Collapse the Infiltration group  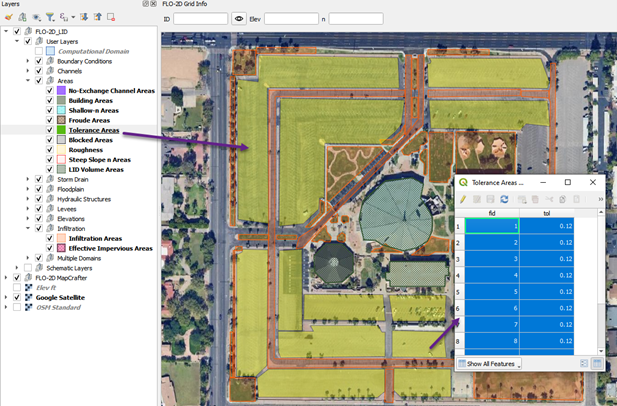[x=28, y=228]
